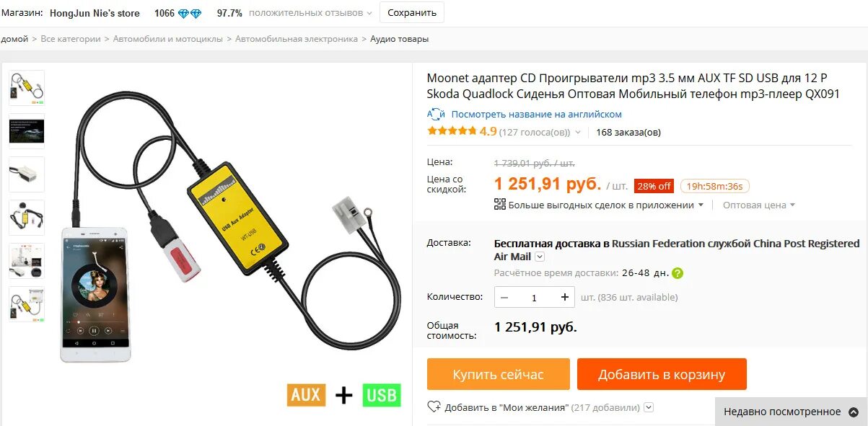Expand the Оптовая цена dropdown
The height and width of the screenshot is (426, 868).
coord(759,205)
